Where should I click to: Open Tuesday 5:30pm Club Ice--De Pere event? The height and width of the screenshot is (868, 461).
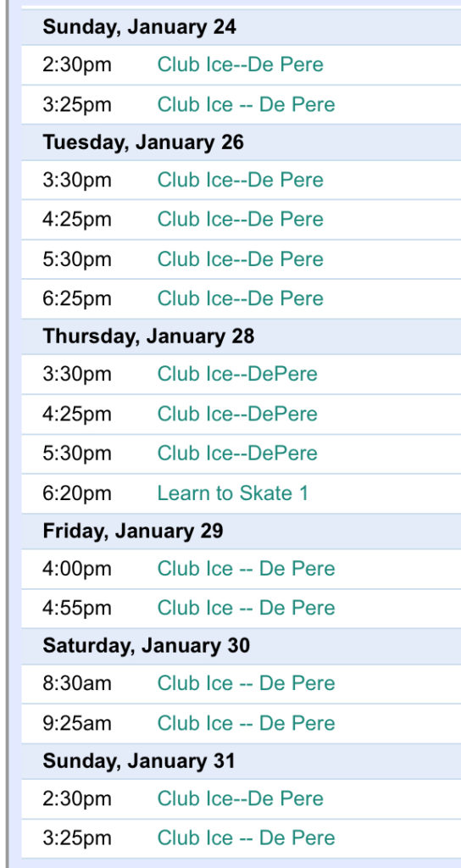[x=240, y=259]
